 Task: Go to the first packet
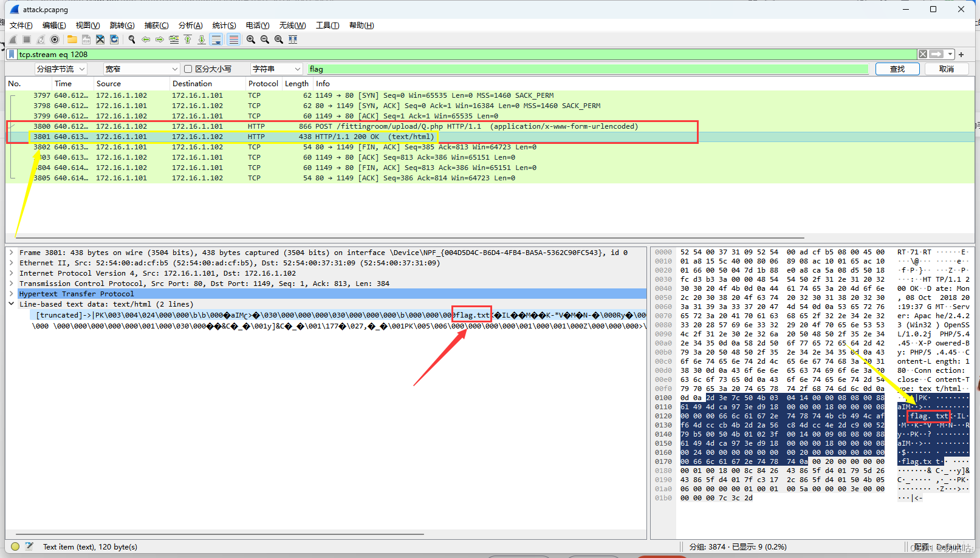click(187, 39)
